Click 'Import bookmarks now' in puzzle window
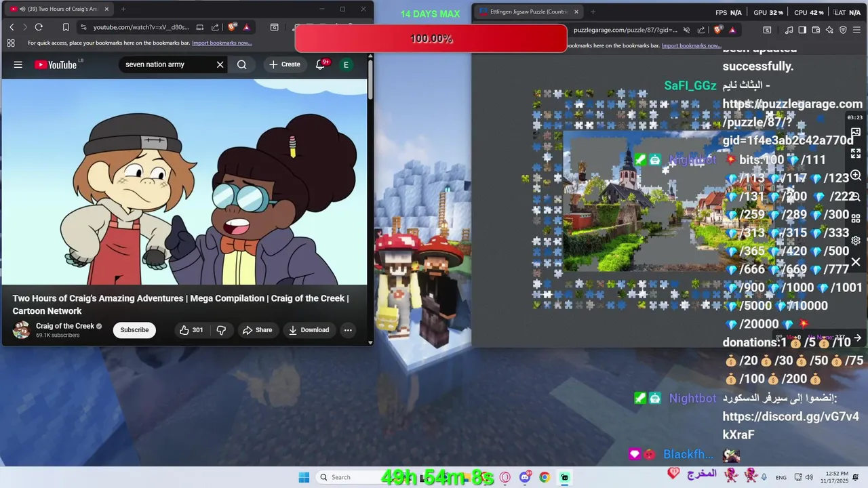This screenshot has width=868, height=488. click(x=692, y=45)
